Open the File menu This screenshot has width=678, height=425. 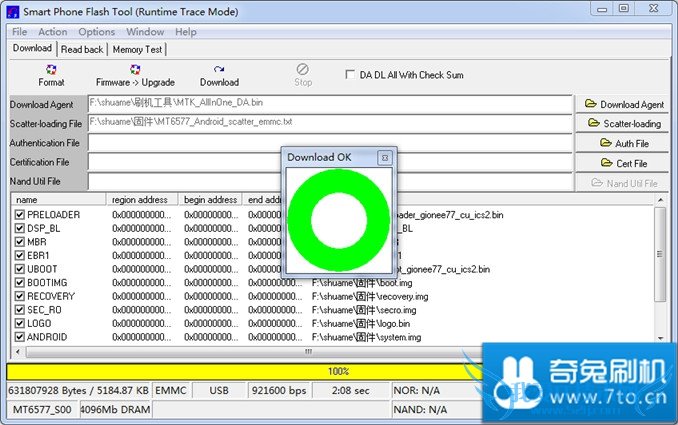[19, 32]
